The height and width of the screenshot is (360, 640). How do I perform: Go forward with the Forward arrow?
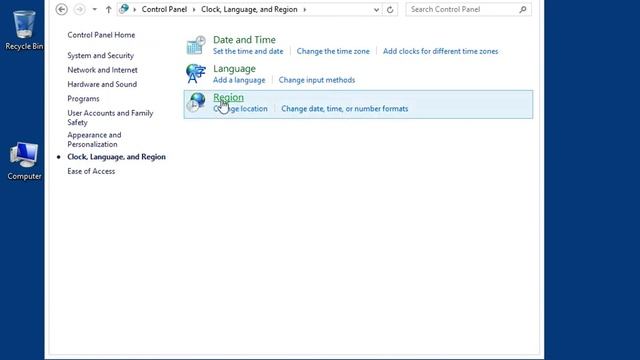pyautogui.click(x=80, y=9)
